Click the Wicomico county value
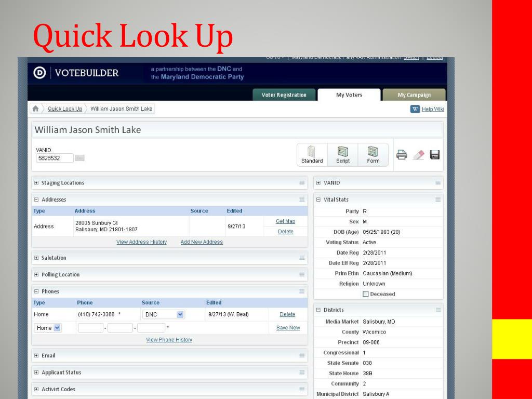532x399 pixels. pos(374,332)
